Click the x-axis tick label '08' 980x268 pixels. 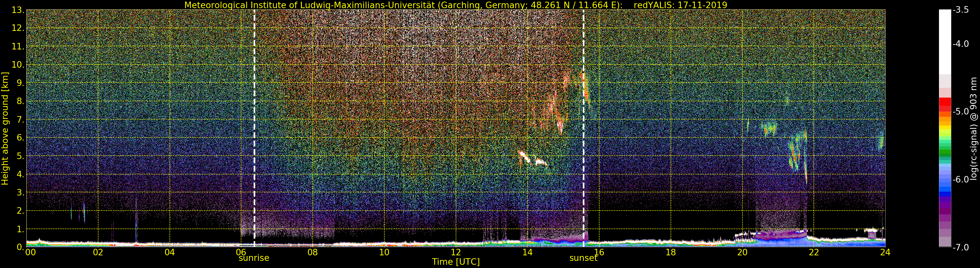313,252
